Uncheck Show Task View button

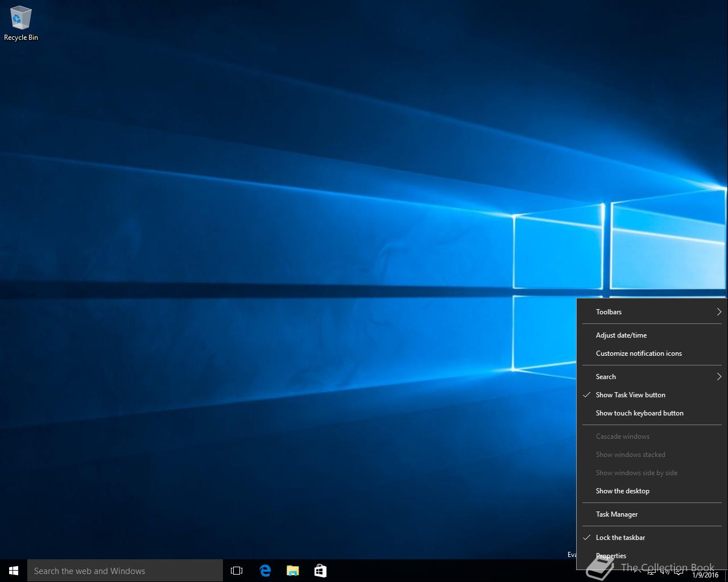point(652,395)
